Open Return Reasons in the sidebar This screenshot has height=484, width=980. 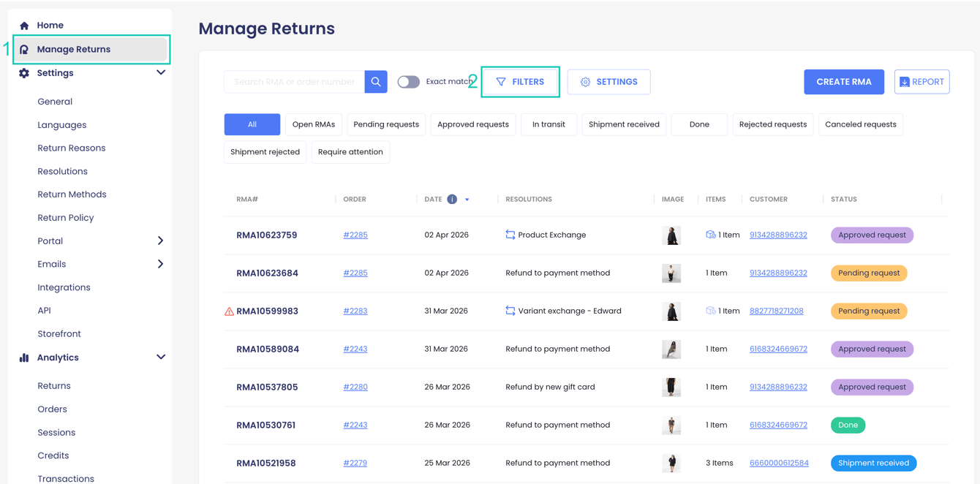72,148
